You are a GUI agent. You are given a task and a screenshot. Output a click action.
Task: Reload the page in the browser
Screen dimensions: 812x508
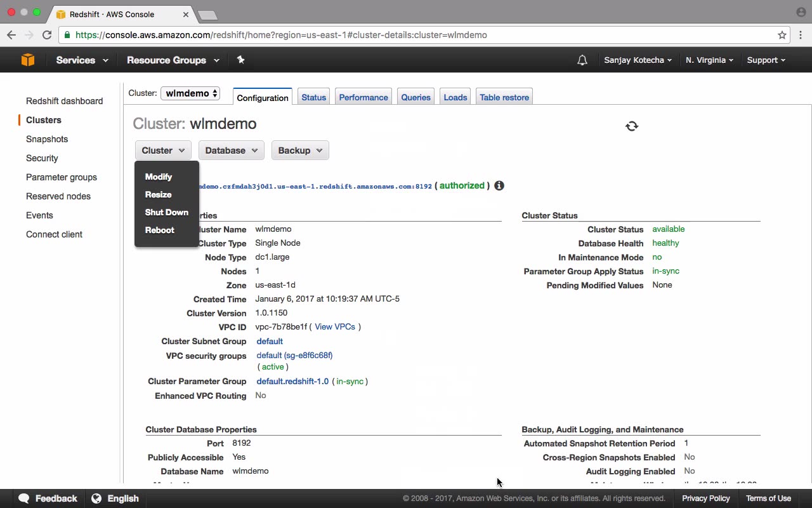click(x=47, y=35)
